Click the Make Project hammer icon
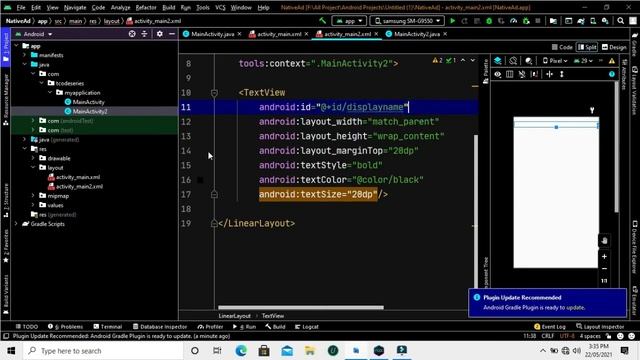This screenshot has width=640, height=360. click(x=322, y=21)
